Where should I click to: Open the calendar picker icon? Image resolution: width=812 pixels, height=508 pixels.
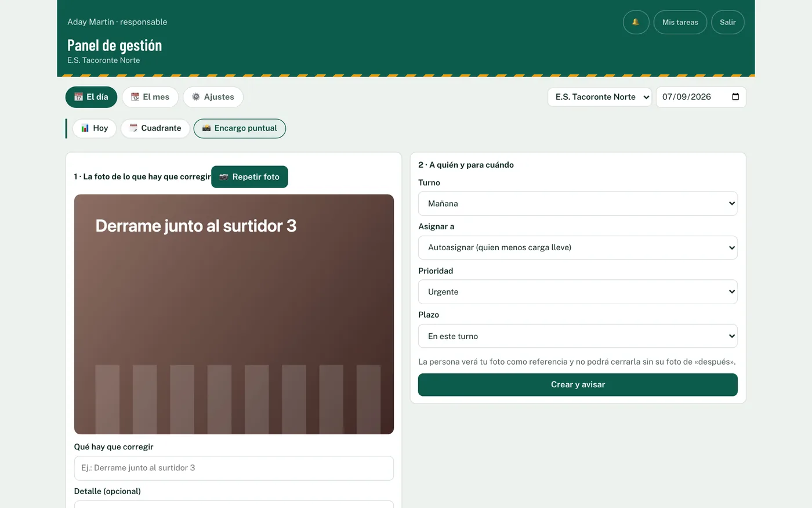(735, 97)
